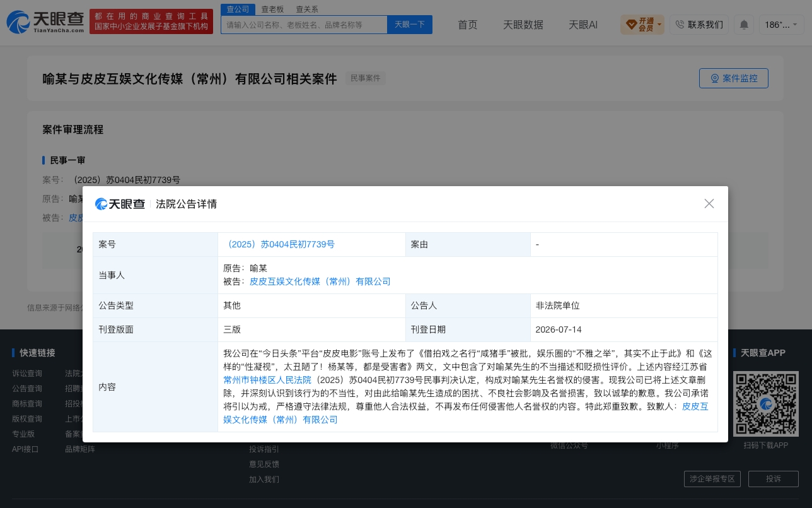
Task: Focus the company name search input field
Action: [304, 25]
